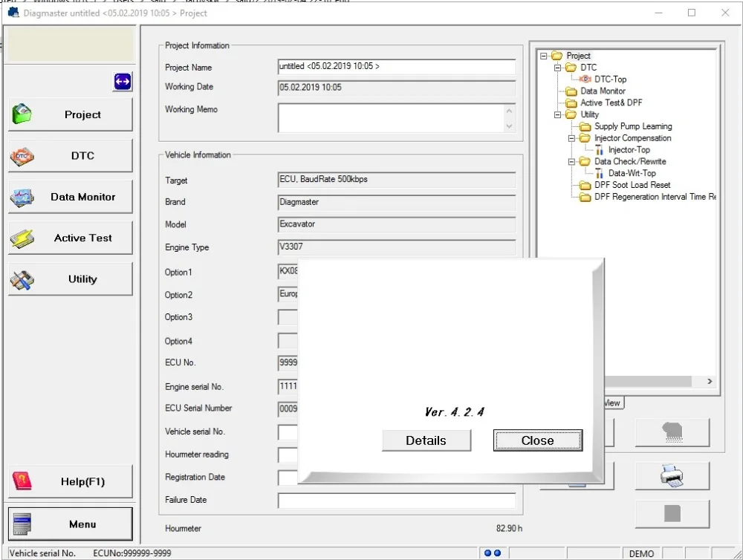Click the Data Monitor chart icon
This screenshot has height=560, width=743.
click(22, 198)
